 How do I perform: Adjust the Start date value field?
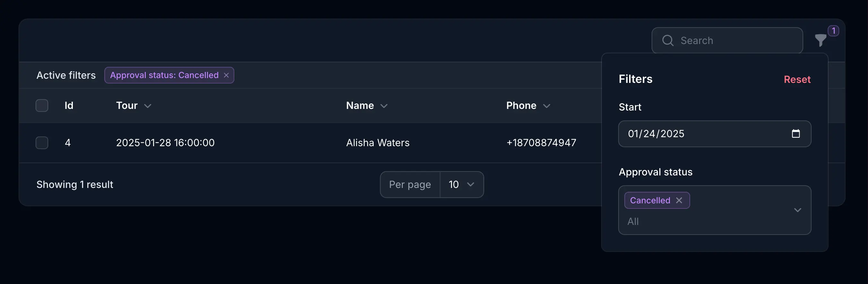coord(657,134)
